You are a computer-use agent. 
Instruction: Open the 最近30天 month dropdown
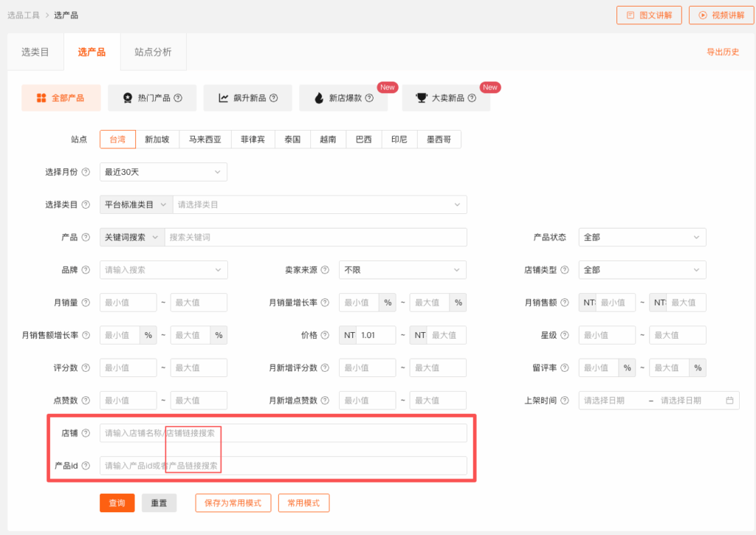(163, 172)
